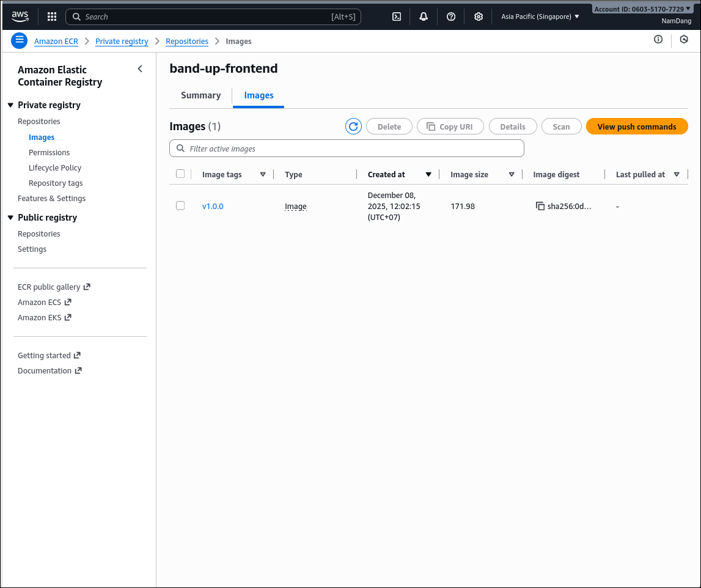Viewport: 701px width, 588px height.
Task: Check the select all images checkbox
Action: pos(180,174)
